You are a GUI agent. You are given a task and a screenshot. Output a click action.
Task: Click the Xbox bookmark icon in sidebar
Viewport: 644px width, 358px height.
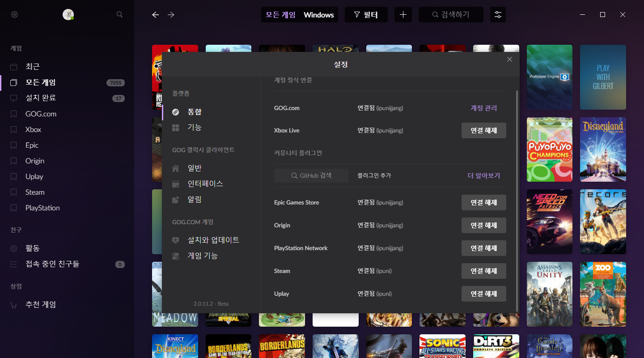click(14, 129)
